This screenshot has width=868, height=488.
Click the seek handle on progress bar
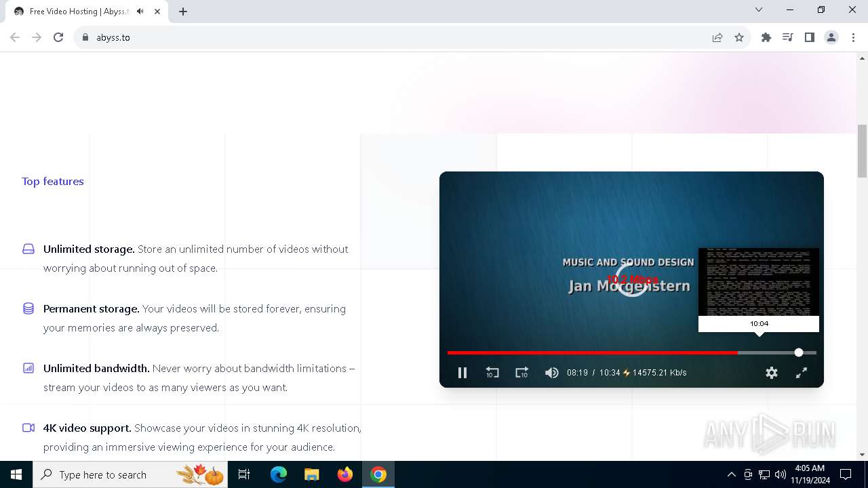pyautogui.click(x=799, y=352)
